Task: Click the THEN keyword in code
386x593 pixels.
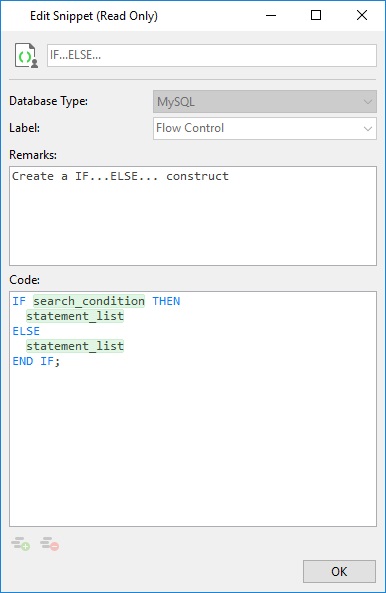Action: [166, 301]
